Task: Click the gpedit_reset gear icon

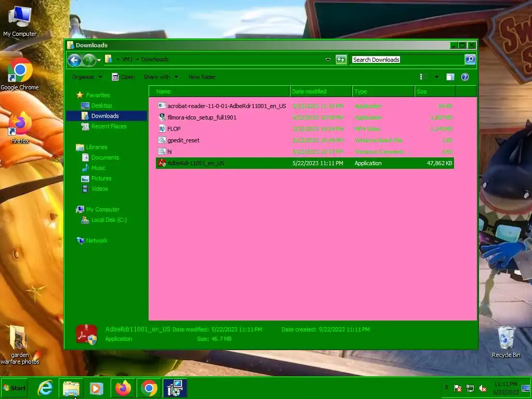Action: point(162,140)
